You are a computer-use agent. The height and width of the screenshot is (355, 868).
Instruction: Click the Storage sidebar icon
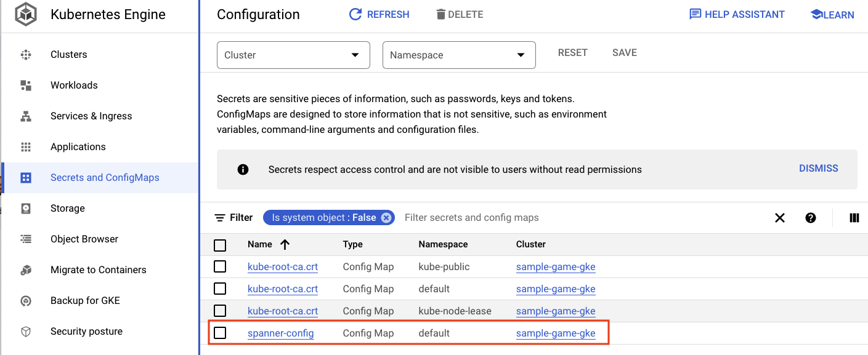click(x=26, y=209)
